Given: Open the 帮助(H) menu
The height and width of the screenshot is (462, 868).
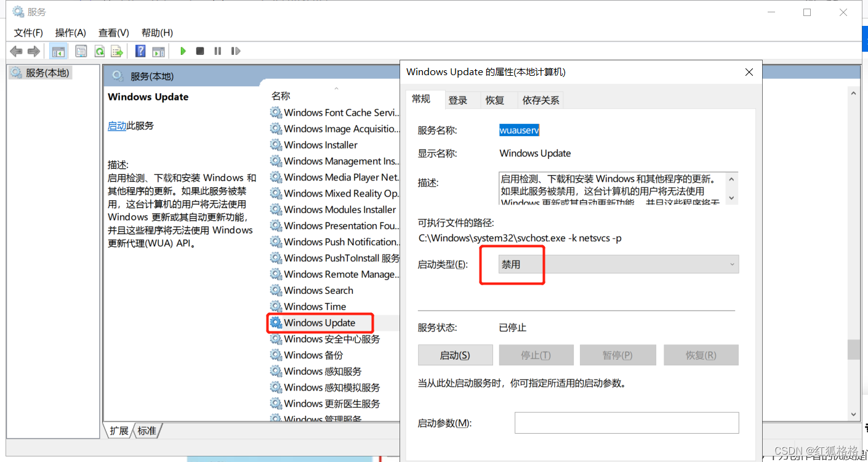Looking at the screenshot, I should click(x=157, y=33).
